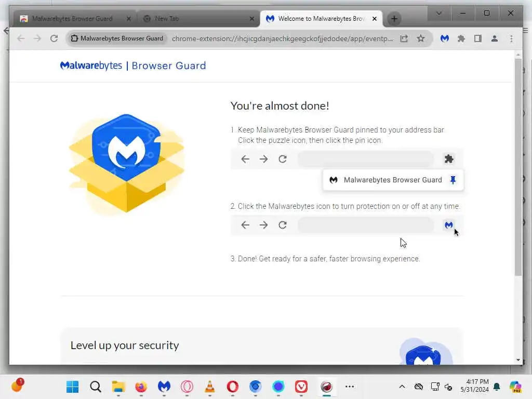This screenshot has width=532, height=399.
Task: Select the Welcome to Malwarebytes tab
Action: [x=321, y=19]
